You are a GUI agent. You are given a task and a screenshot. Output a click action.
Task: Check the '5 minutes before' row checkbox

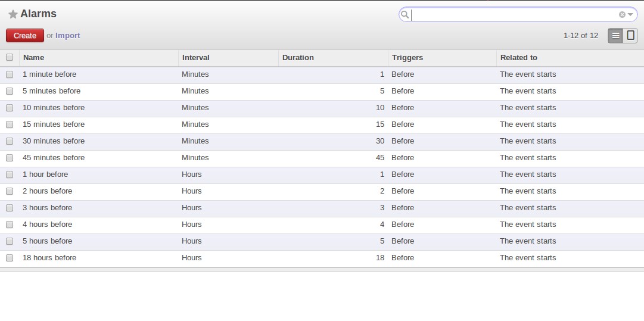point(10,91)
